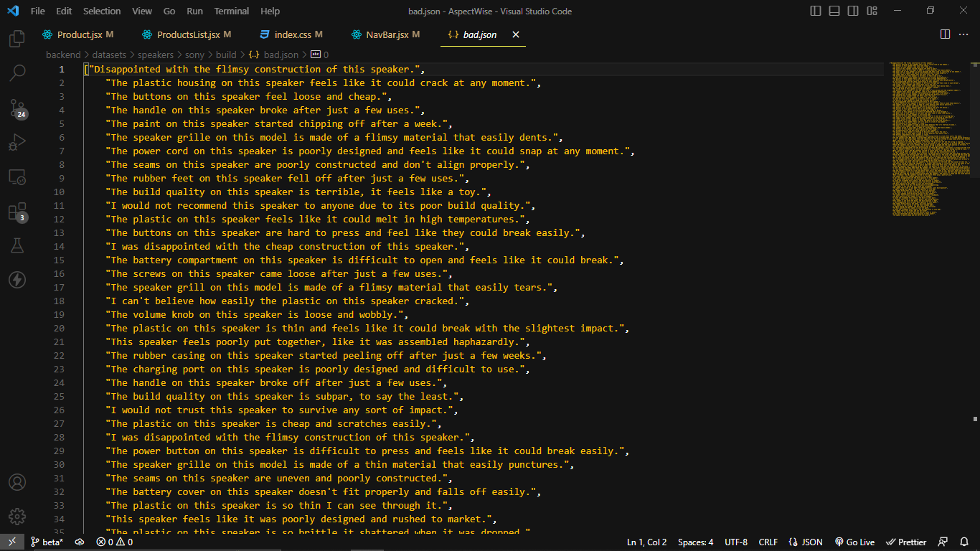Switch to the Product.jsx tab
980x551 pixels.
pyautogui.click(x=77, y=34)
